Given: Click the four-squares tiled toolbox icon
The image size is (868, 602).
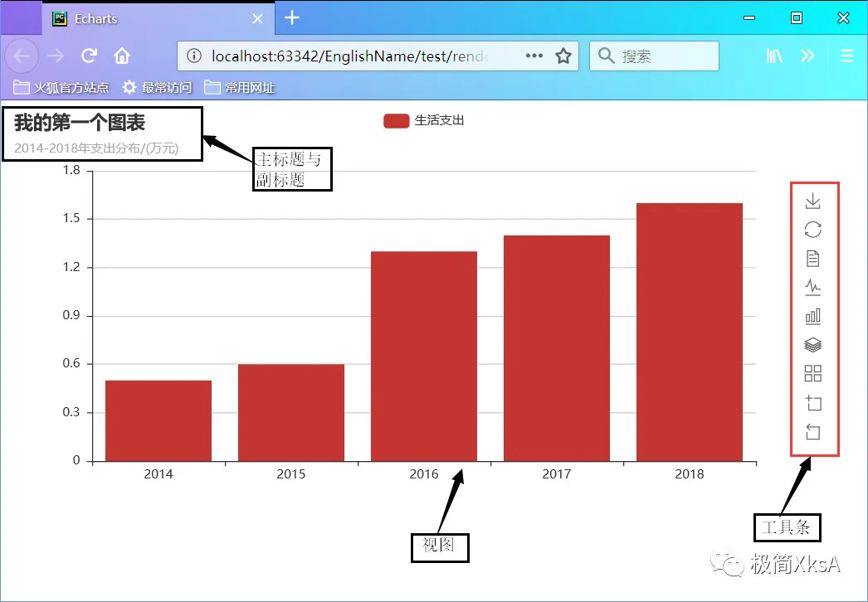Looking at the screenshot, I should (x=812, y=373).
